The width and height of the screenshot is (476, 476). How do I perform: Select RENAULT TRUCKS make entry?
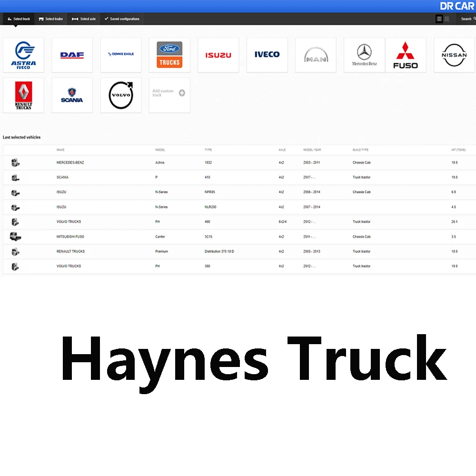coord(71,251)
